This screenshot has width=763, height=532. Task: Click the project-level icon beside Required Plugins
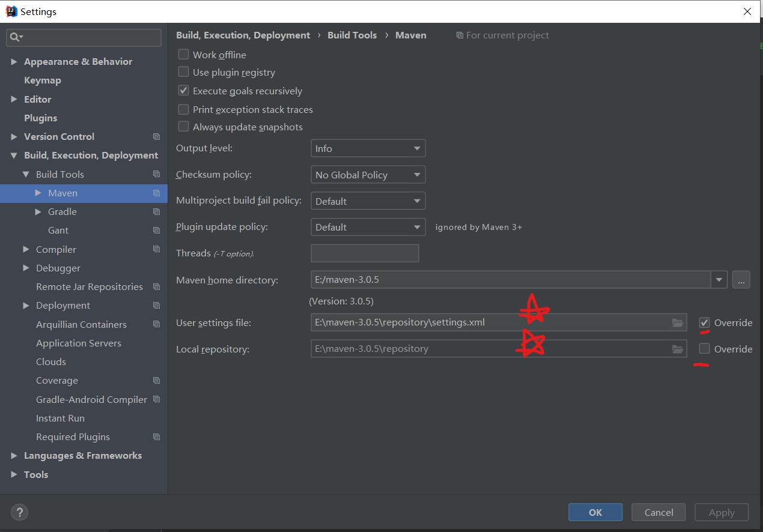[x=156, y=437]
